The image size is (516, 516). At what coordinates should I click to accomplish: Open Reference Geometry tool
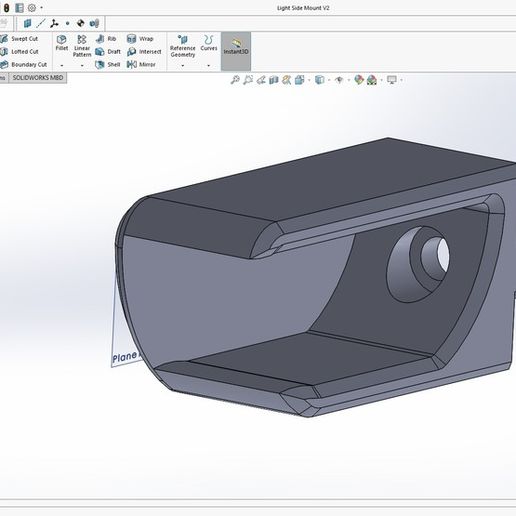click(x=183, y=46)
